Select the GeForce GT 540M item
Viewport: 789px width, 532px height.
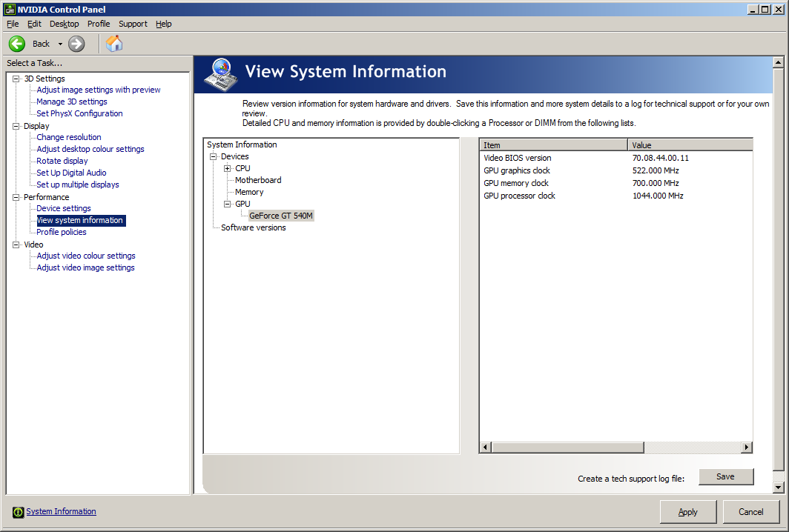click(x=281, y=216)
